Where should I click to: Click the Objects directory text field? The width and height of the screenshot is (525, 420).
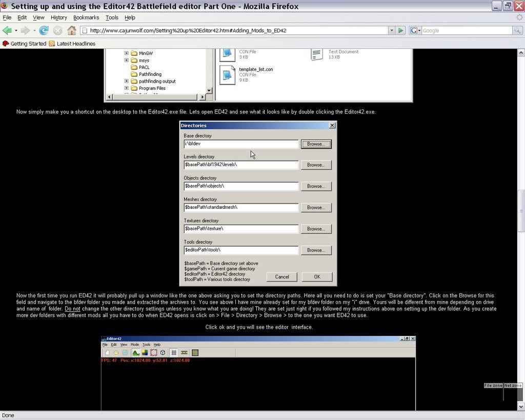(241, 186)
